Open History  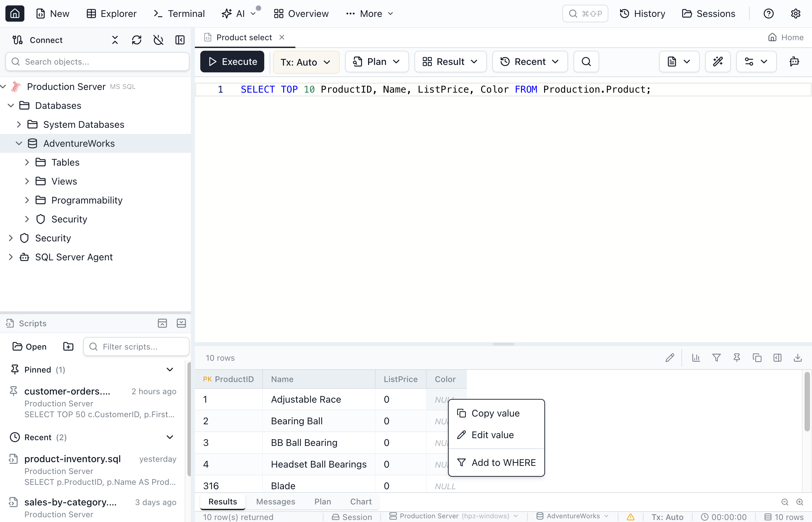642,14
